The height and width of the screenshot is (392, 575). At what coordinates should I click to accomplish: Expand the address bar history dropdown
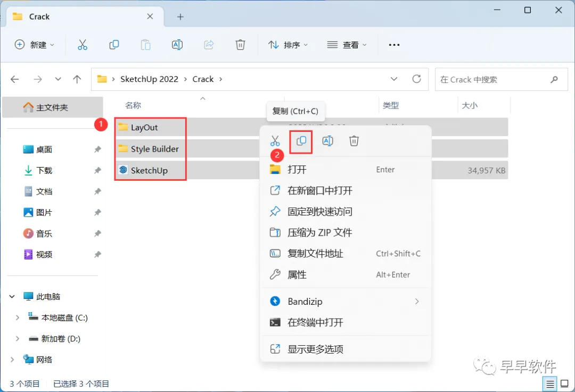394,79
